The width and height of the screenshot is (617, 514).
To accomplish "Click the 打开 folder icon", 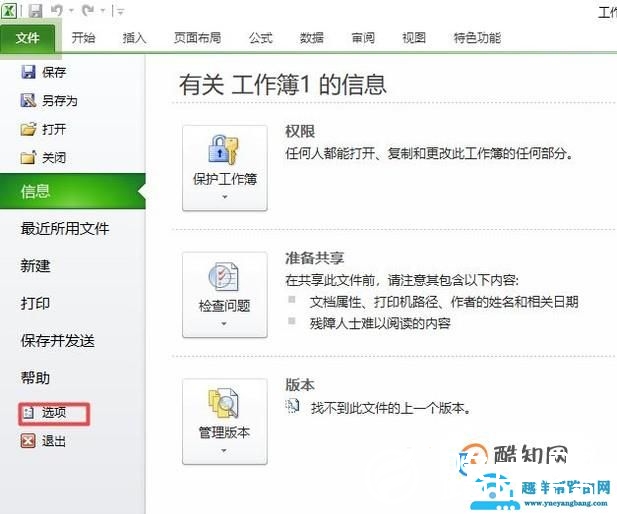I will click(x=28, y=129).
